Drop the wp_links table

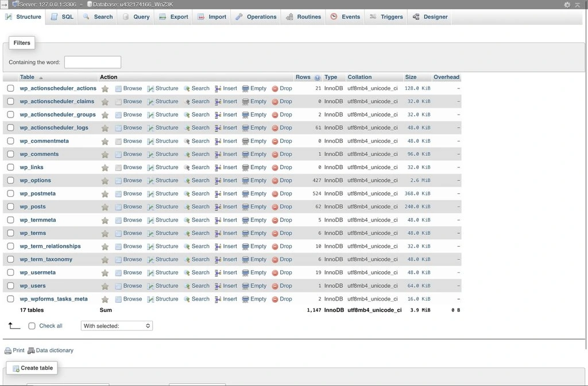(285, 167)
